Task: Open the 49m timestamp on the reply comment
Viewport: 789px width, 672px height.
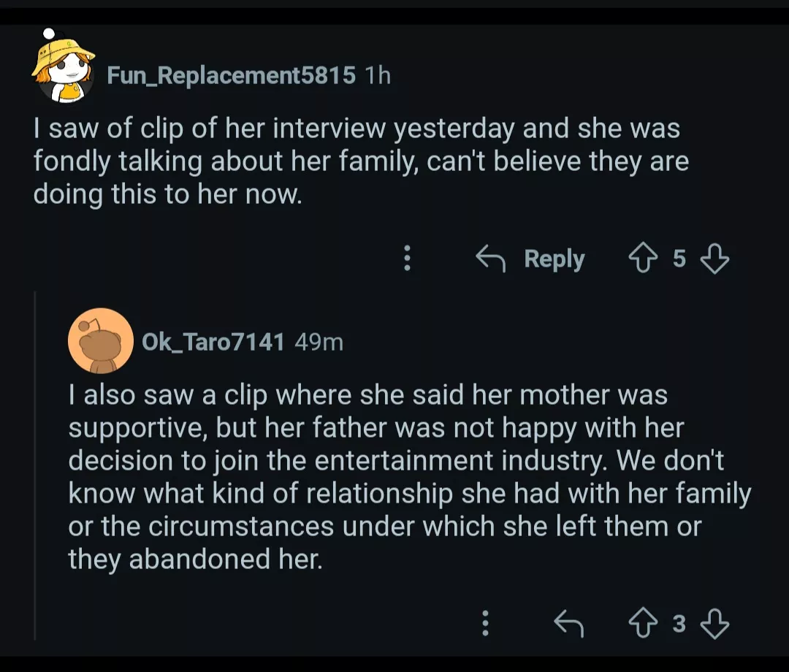Action: pos(319,341)
